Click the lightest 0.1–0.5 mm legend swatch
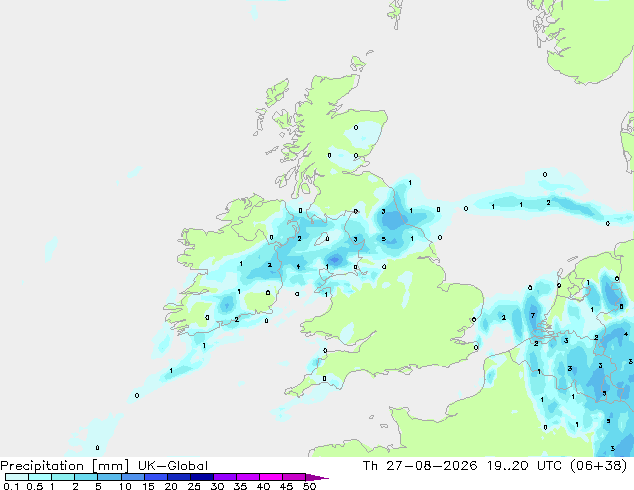Image resolution: width=634 pixels, height=490 pixels. pos(17,477)
